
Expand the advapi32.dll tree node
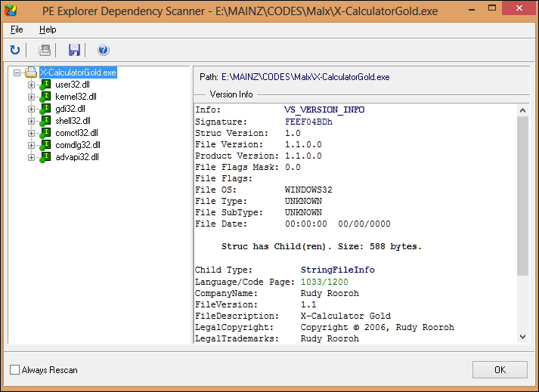31,157
